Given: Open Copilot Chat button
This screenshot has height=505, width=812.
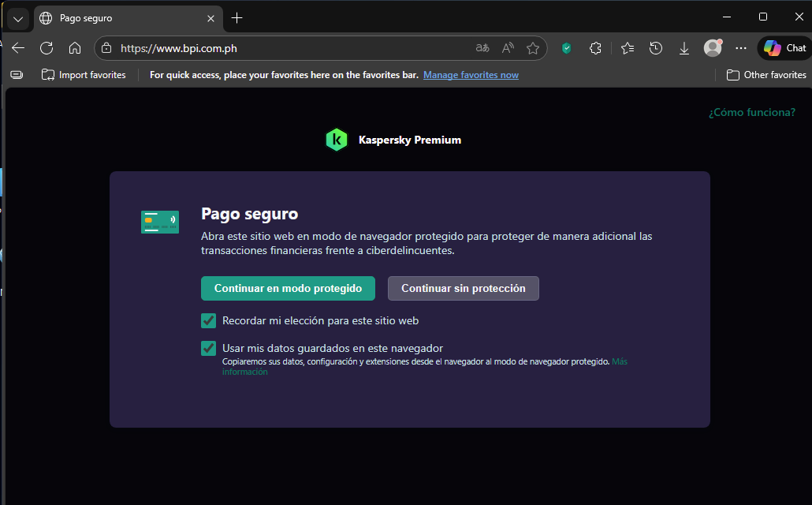Looking at the screenshot, I should [785, 48].
